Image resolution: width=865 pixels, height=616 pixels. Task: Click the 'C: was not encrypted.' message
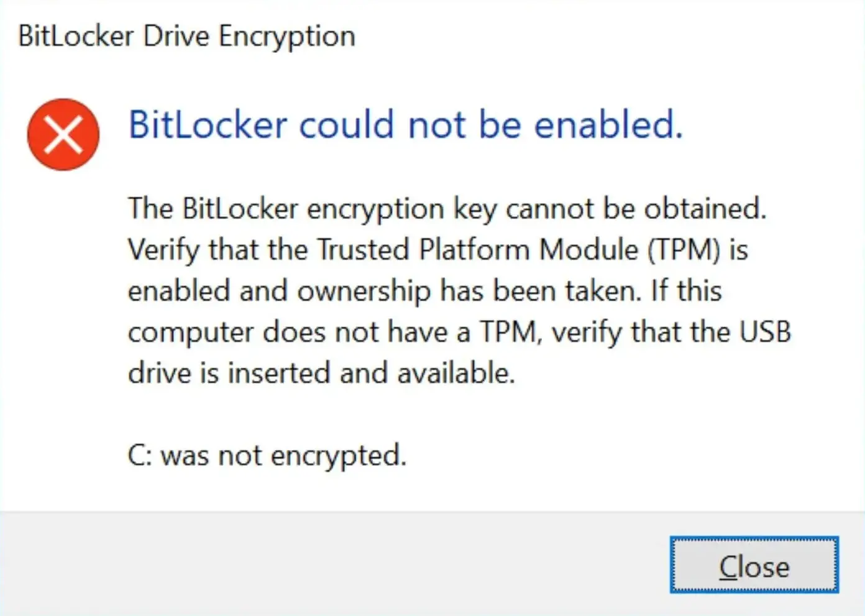tap(267, 456)
